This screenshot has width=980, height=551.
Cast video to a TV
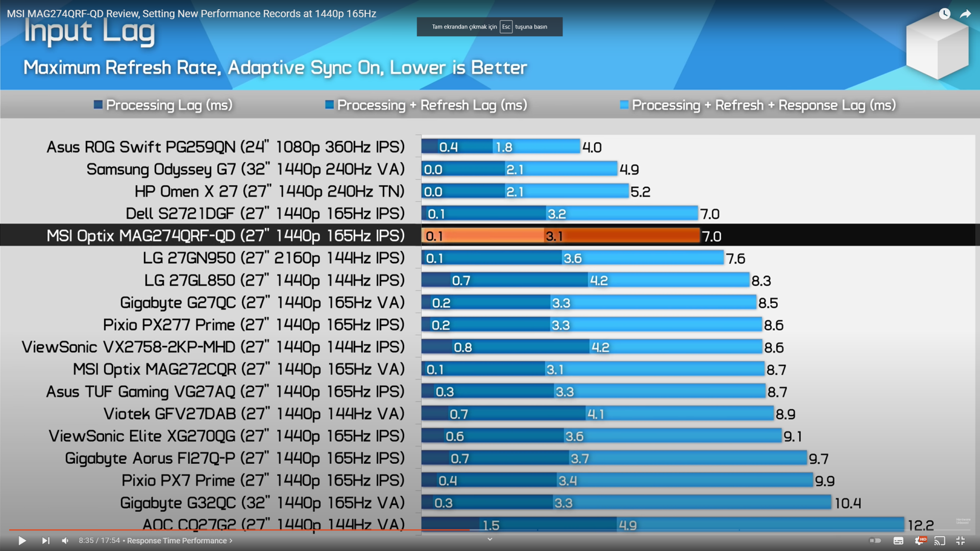click(940, 540)
